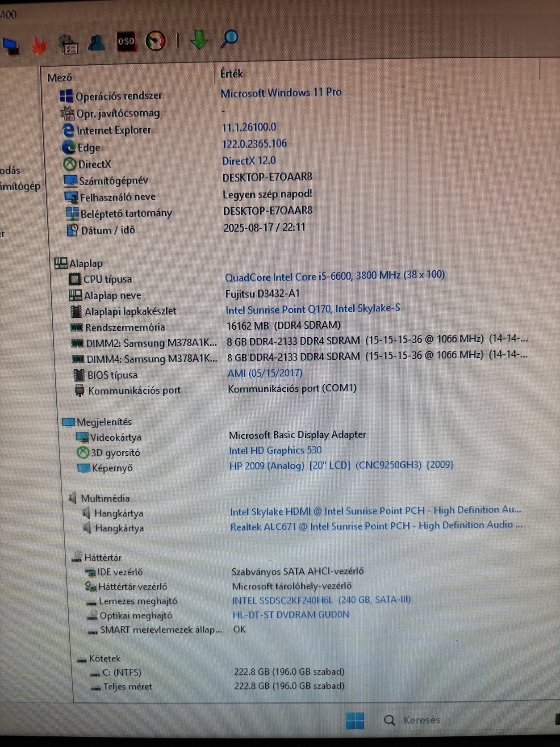Click the Beléptető tartomány value DESKTOP-E7OAAR8
This screenshot has width=560, height=747.
[268, 210]
